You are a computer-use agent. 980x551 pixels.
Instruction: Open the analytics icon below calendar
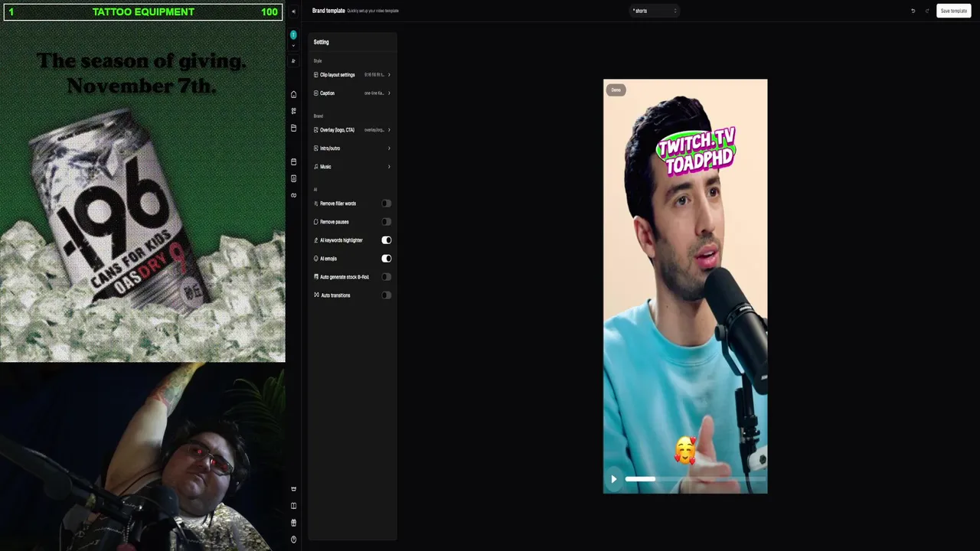293,179
